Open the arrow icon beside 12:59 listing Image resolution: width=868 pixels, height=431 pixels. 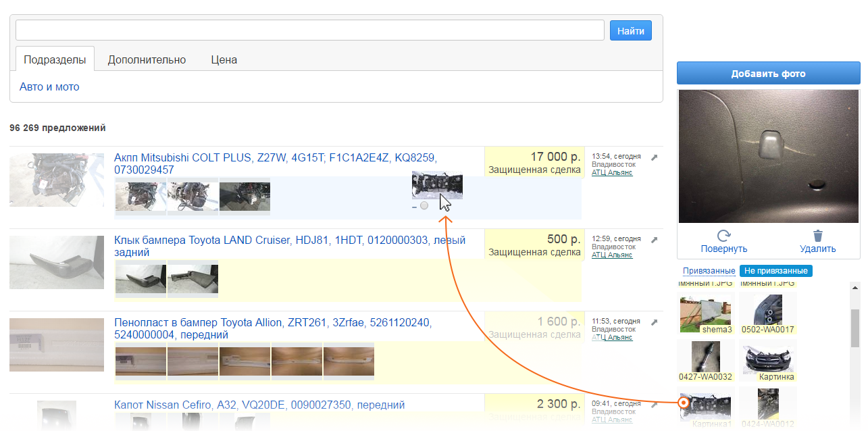[x=654, y=240]
